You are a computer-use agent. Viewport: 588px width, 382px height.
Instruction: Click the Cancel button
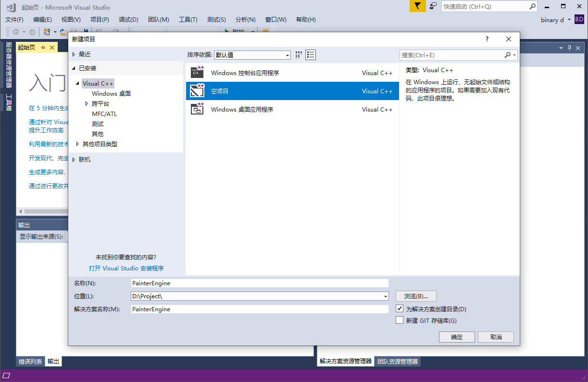[x=496, y=337]
